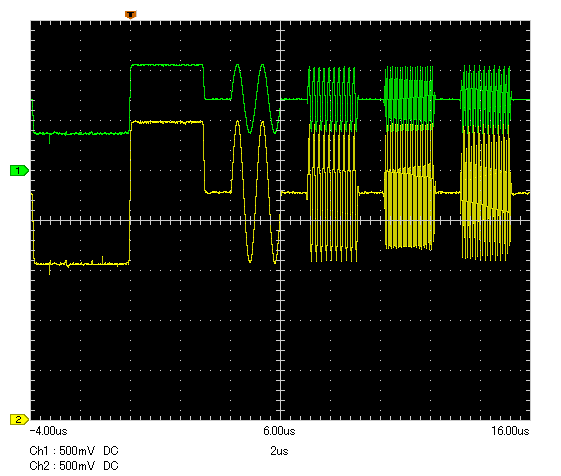Click the green low level before trigger

pyautogui.click(x=82, y=133)
